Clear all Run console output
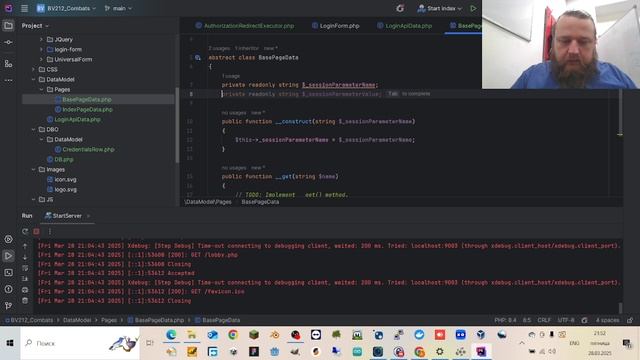This screenshot has width=640, height=360. pos(25,301)
